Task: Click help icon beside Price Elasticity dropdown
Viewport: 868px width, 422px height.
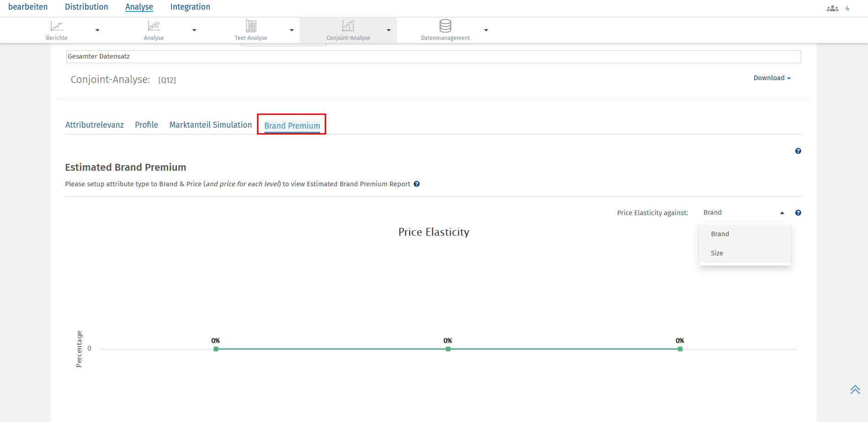Action: 798,213
